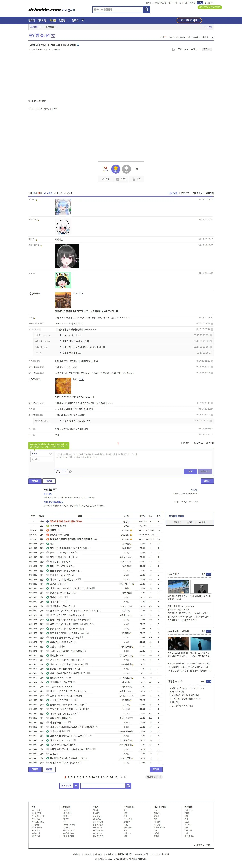Click the help question mark beside 디시콘
This screenshot has width=242, height=868.
pyautogui.click(x=70, y=472)
